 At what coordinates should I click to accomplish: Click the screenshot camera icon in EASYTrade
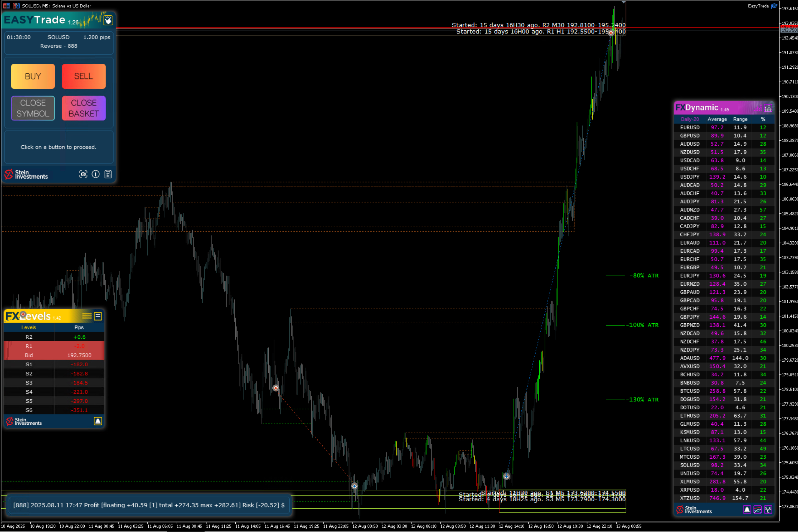coord(83,174)
